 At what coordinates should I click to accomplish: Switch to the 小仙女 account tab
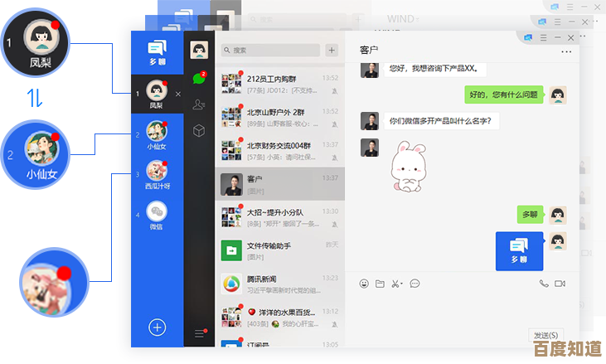click(157, 134)
